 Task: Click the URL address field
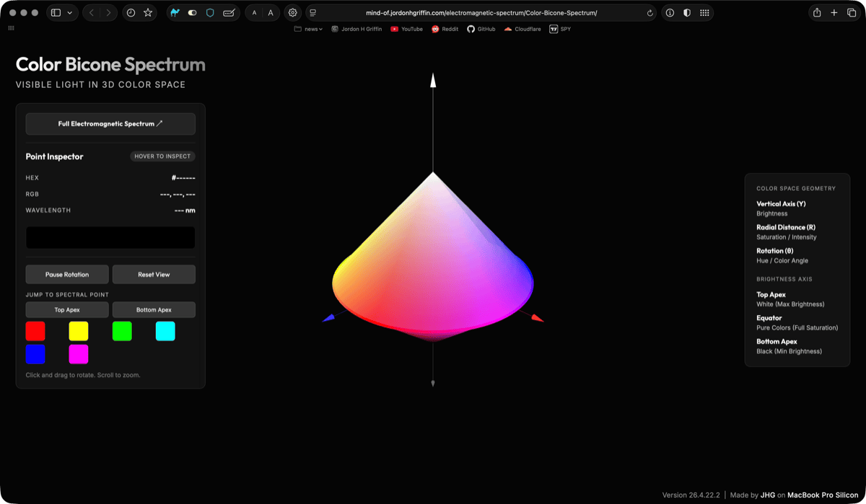pyautogui.click(x=481, y=13)
